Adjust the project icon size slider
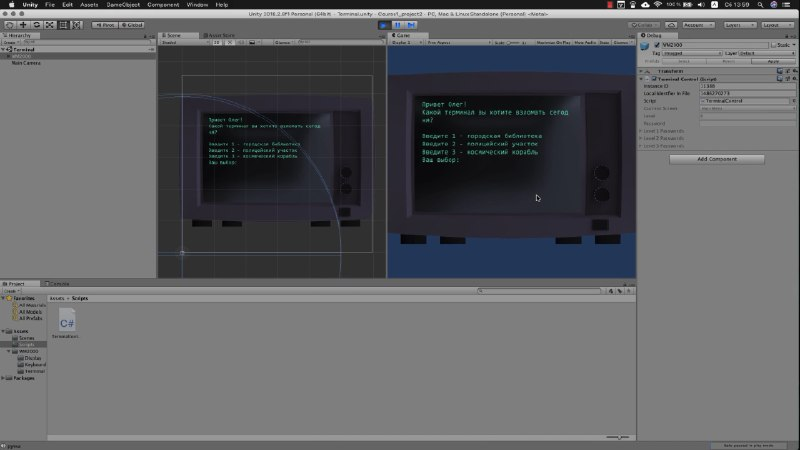The width and height of the screenshot is (800, 450). [x=618, y=437]
